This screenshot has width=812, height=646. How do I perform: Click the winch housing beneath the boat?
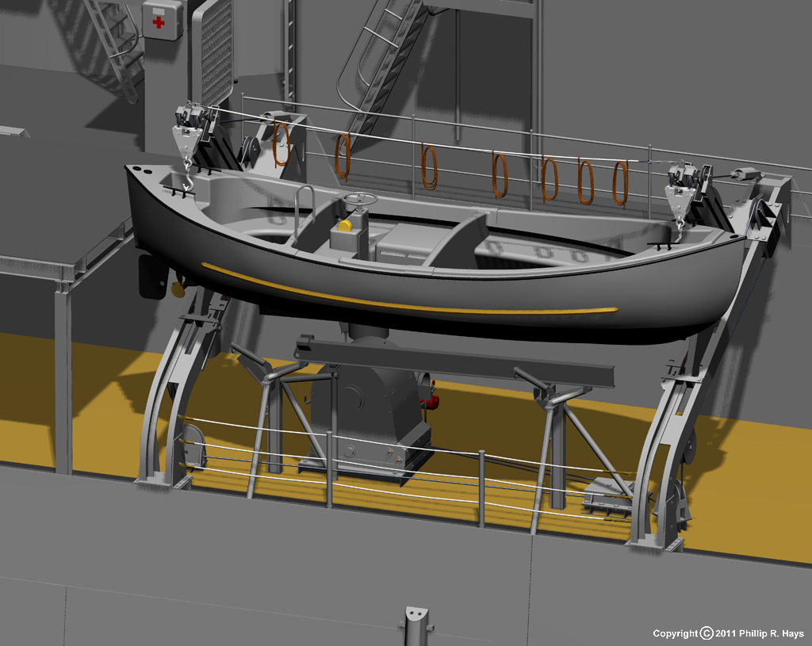tap(371, 412)
